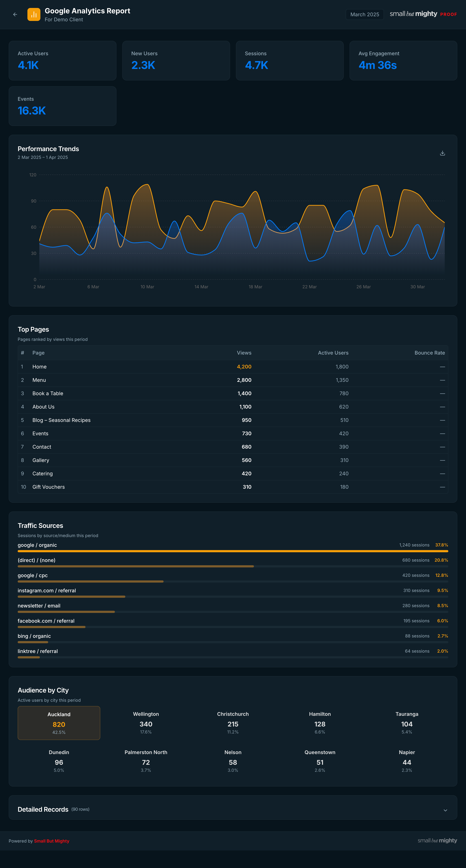Select the Menu page row

coord(233,380)
